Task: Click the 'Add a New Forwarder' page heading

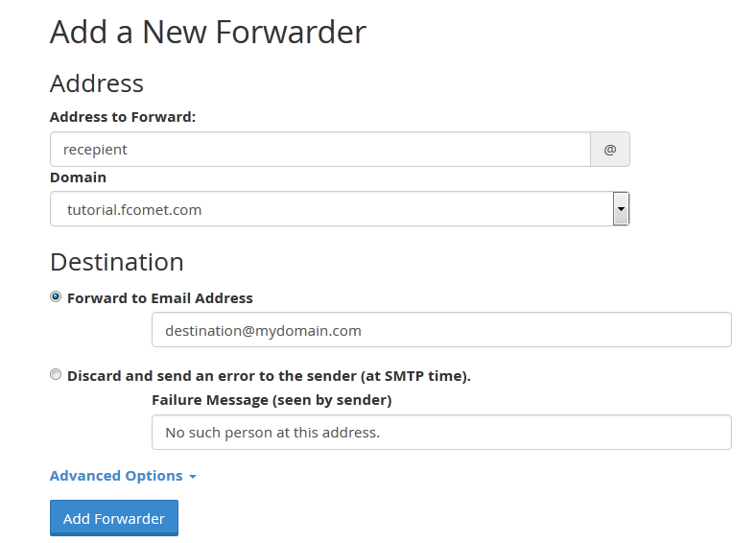Action: (x=208, y=32)
